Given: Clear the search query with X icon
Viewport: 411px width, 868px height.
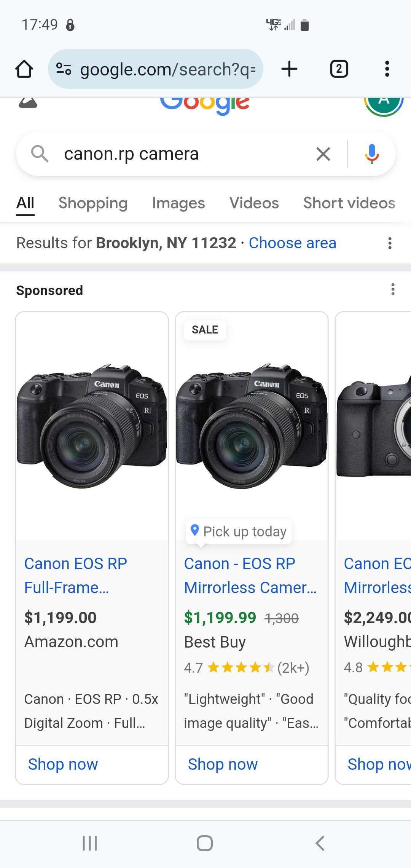Looking at the screenshot, I should point(323,154).
